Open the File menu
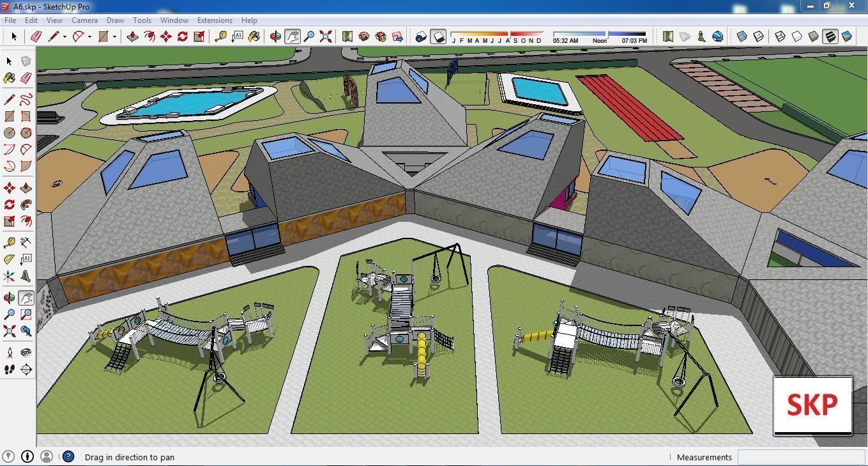Screen dimensions: 868x466 10,20
